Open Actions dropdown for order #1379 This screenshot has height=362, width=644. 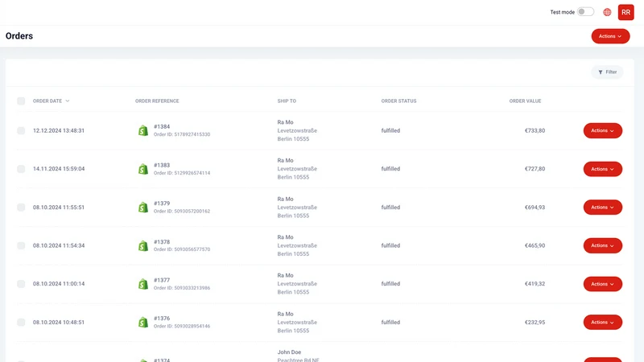pyautogui.click(x=602, y=208)
